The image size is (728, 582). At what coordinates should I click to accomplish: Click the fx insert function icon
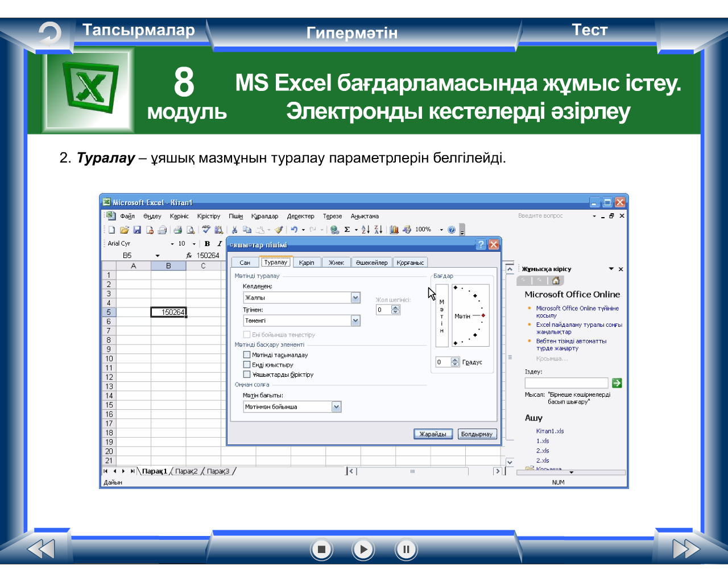[x=189, y=256]
